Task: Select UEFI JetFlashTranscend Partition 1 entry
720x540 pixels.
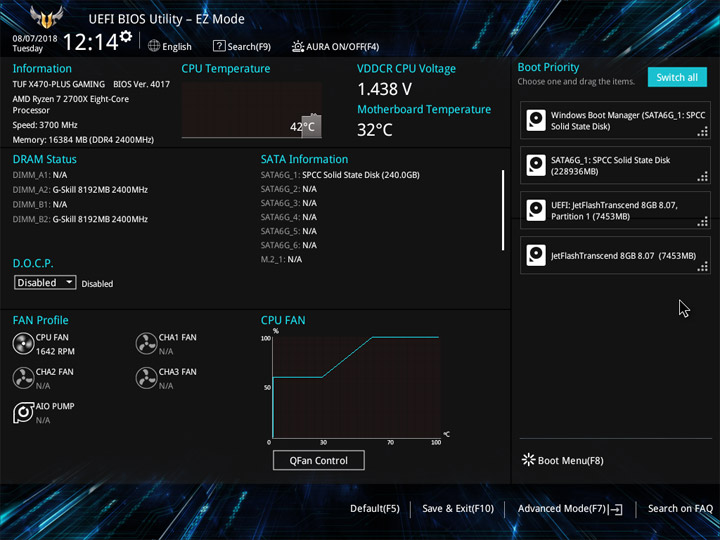Action: [x=615, y=210]
